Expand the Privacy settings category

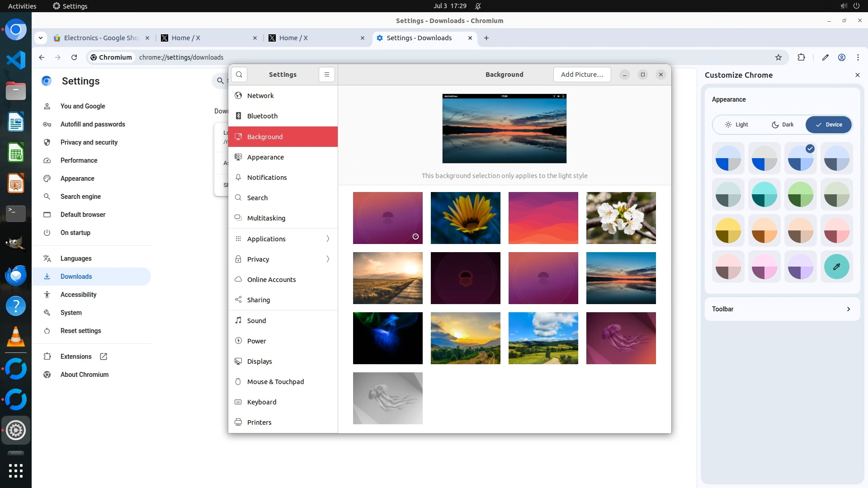pos(283,259)
